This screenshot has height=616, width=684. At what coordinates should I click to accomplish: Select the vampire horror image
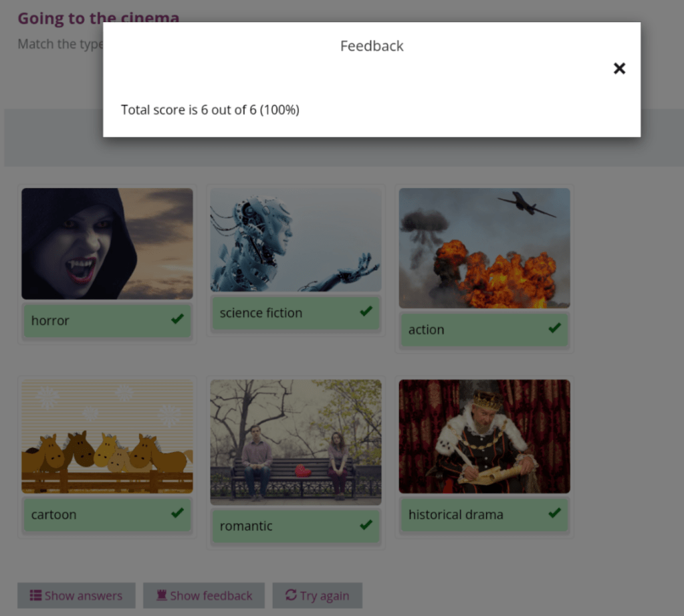click(107, 243)
